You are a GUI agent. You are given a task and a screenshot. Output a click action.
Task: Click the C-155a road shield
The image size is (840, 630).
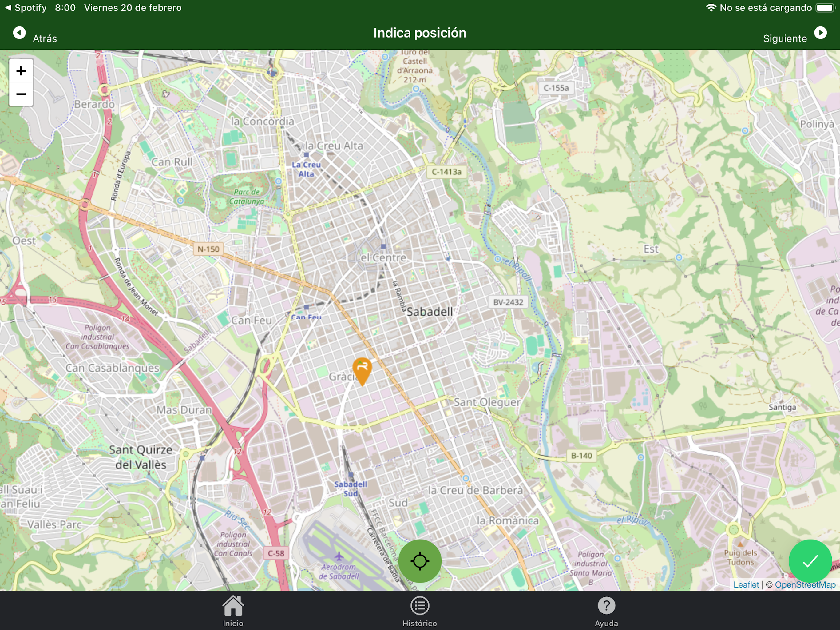pos(556,88)
